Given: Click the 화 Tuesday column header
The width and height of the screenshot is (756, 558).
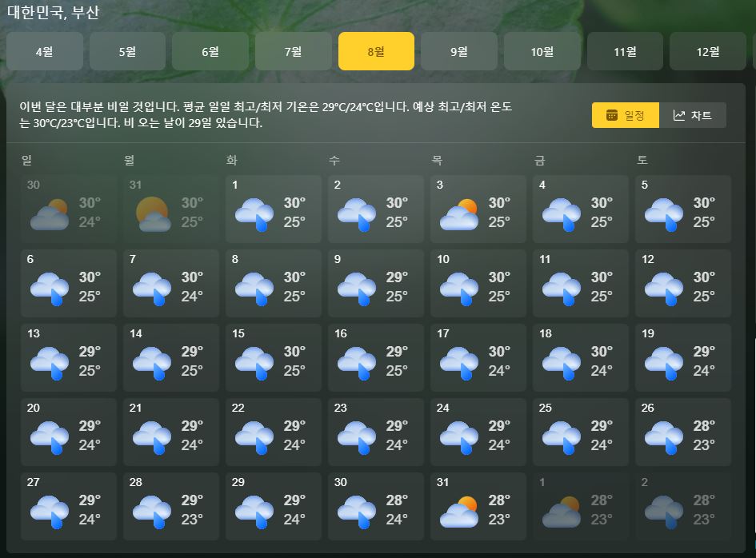Looking at the screenshot, I should coord(231,160).
